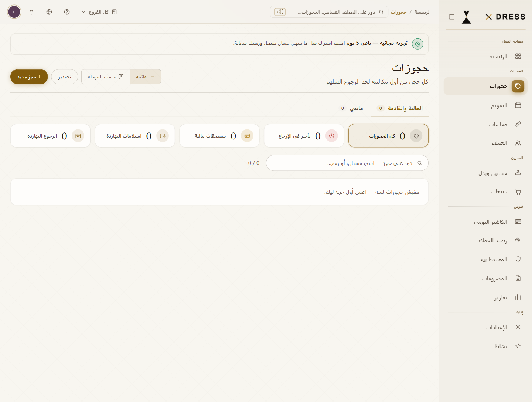This screenshot has height=402, width=532.
Task: Switch to حسب المرحلة board view
Action: pos(106,77)
